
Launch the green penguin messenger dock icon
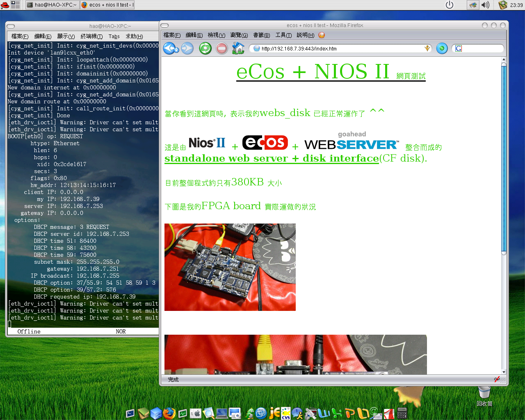[250, 413]
